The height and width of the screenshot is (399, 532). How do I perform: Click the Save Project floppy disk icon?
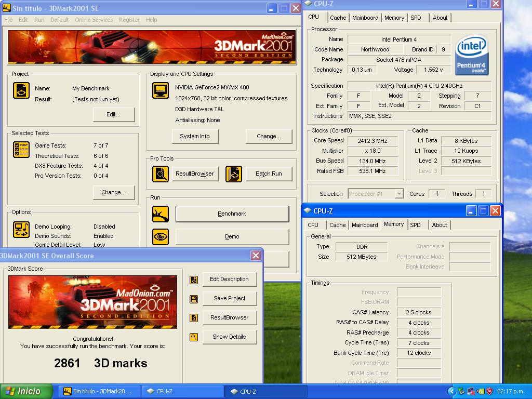point(194,299)
